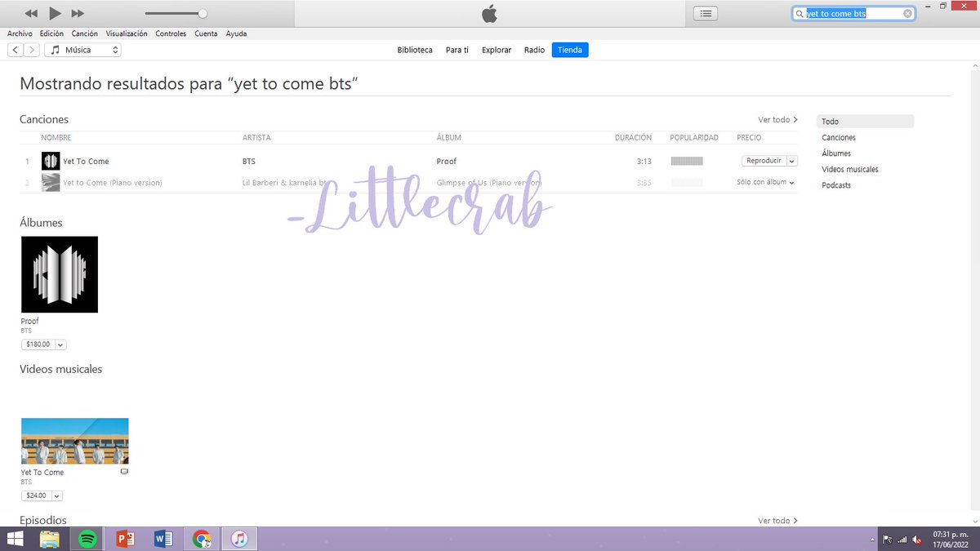Select the Yet To Come song title

pos(86,162)
